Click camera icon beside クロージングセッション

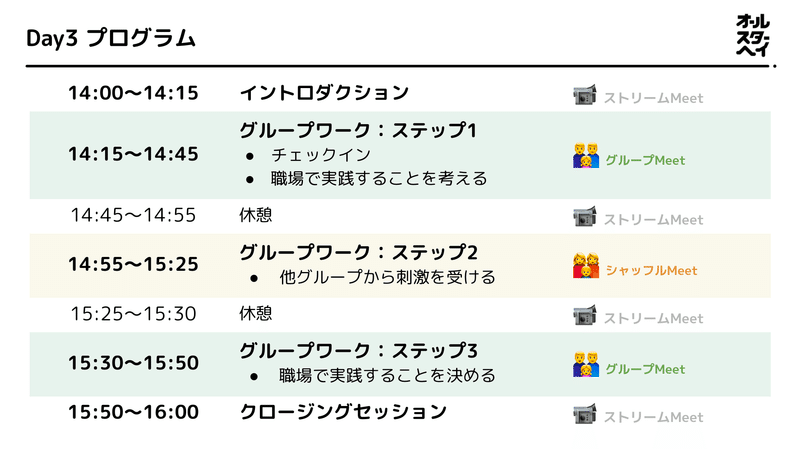(585, 414)
